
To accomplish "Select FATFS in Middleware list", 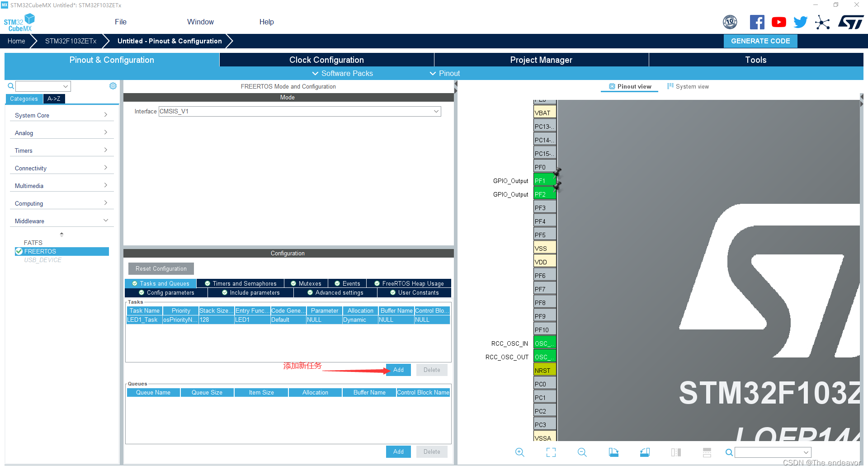I will pos(33,243).
